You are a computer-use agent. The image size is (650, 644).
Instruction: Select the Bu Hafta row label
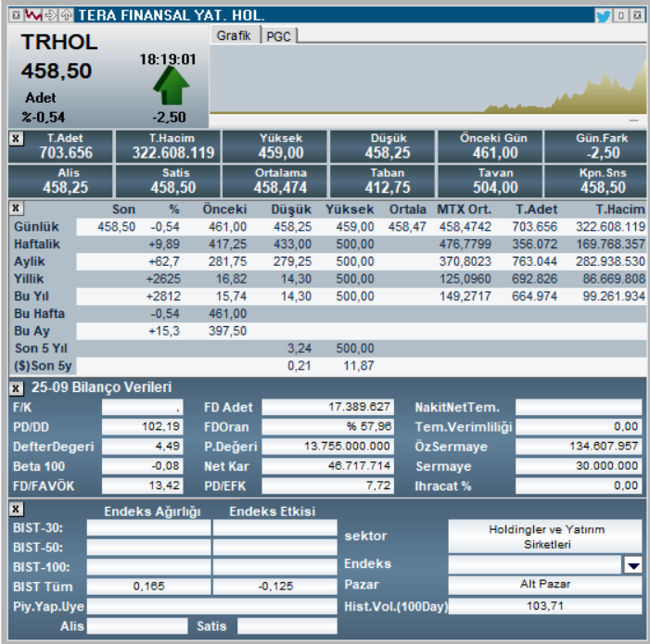(39, 314)
